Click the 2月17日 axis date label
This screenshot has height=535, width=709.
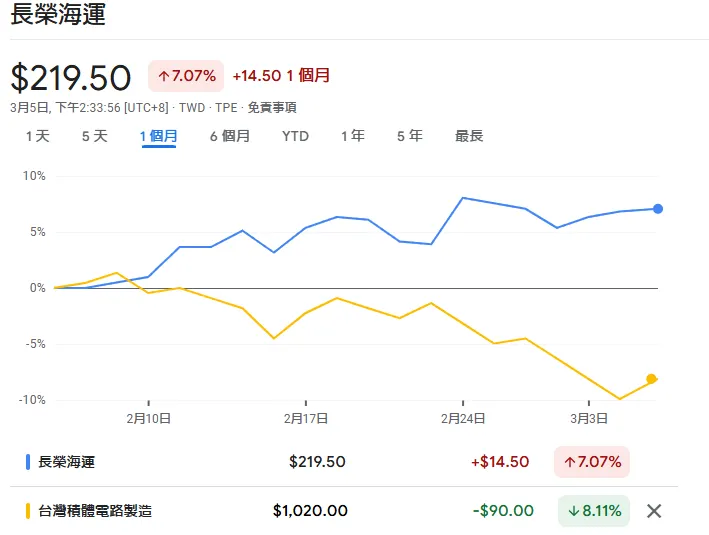[x=306, y=418]
